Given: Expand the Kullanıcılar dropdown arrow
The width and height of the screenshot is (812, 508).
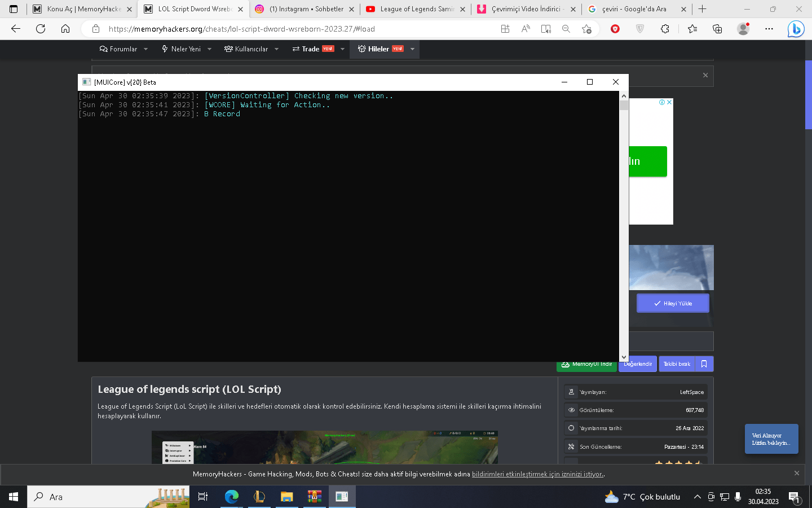Looking at the screenshot, I should coord(277,49).
